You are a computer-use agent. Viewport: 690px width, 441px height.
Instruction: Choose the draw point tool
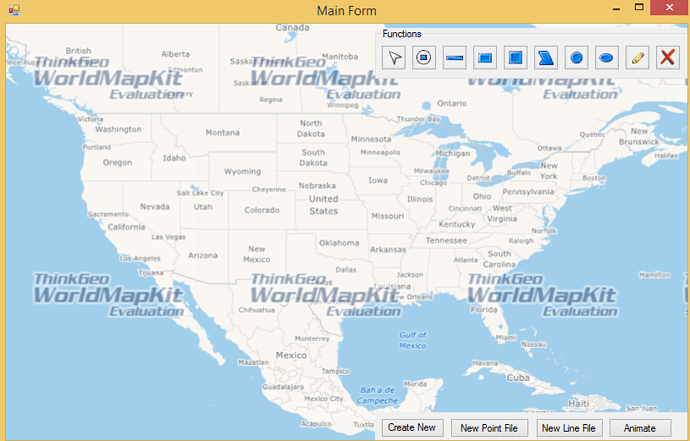point(424,58)
